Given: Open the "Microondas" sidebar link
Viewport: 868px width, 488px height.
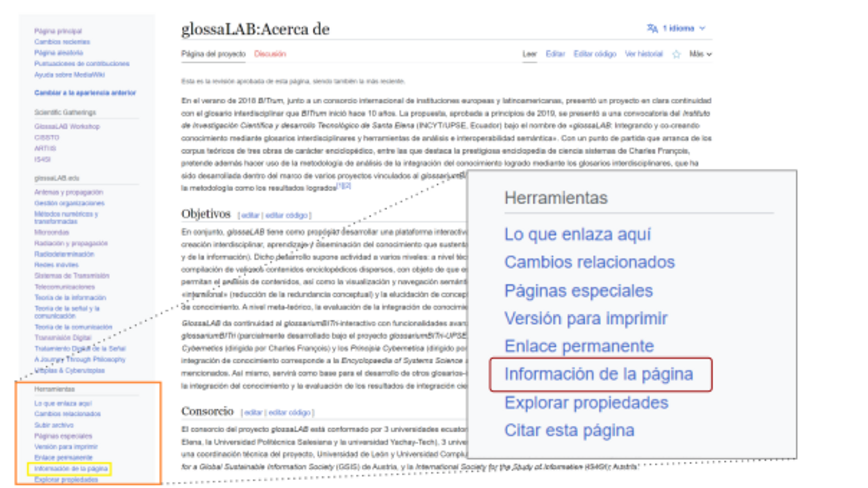Looking at the screenshot, I should (x=52, y=232).
